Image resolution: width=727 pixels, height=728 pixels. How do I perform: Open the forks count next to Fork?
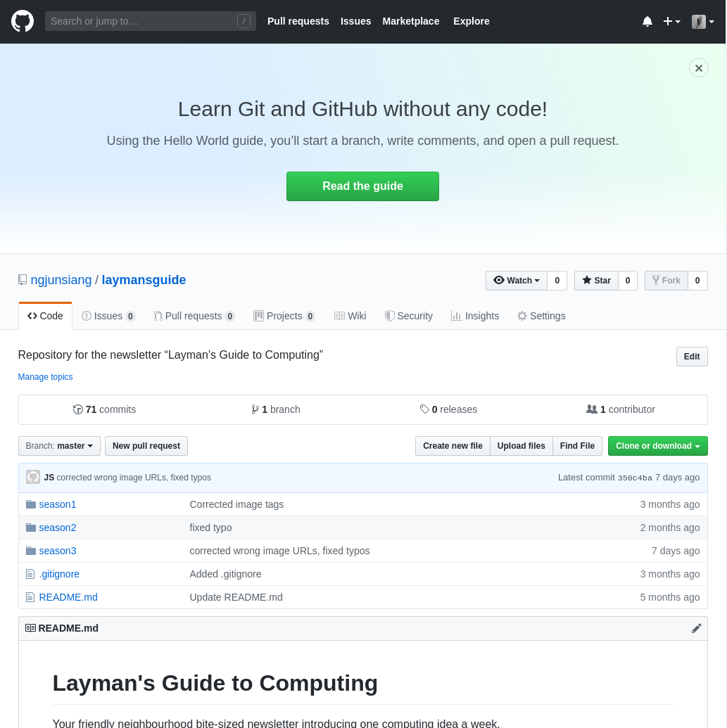(x=697, y=281)
